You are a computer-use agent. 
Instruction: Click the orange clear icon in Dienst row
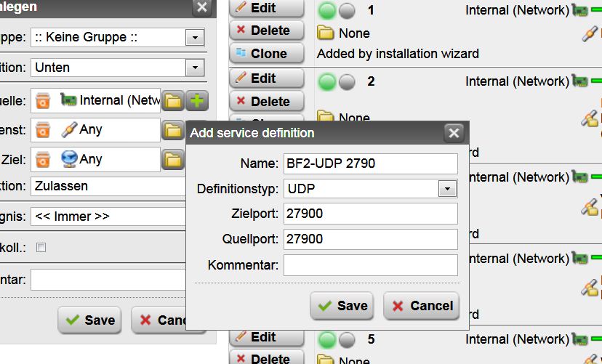click(44, 130)
